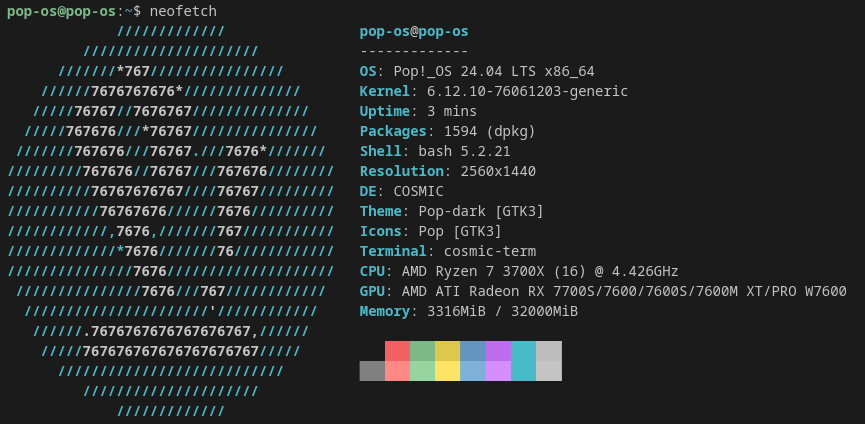Click the purple color block in top row
The image size is (865, 424).
(x=498, y=351)
